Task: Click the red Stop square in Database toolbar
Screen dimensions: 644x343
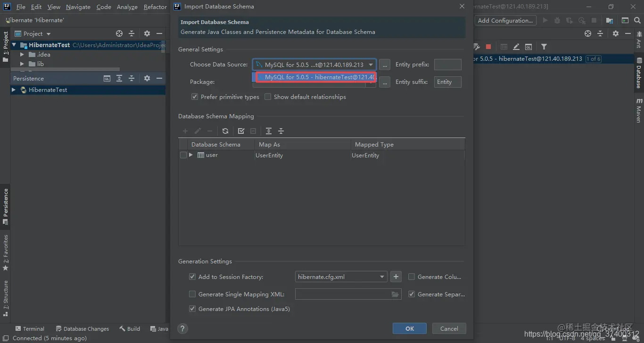Action: (x=488, y=47)
